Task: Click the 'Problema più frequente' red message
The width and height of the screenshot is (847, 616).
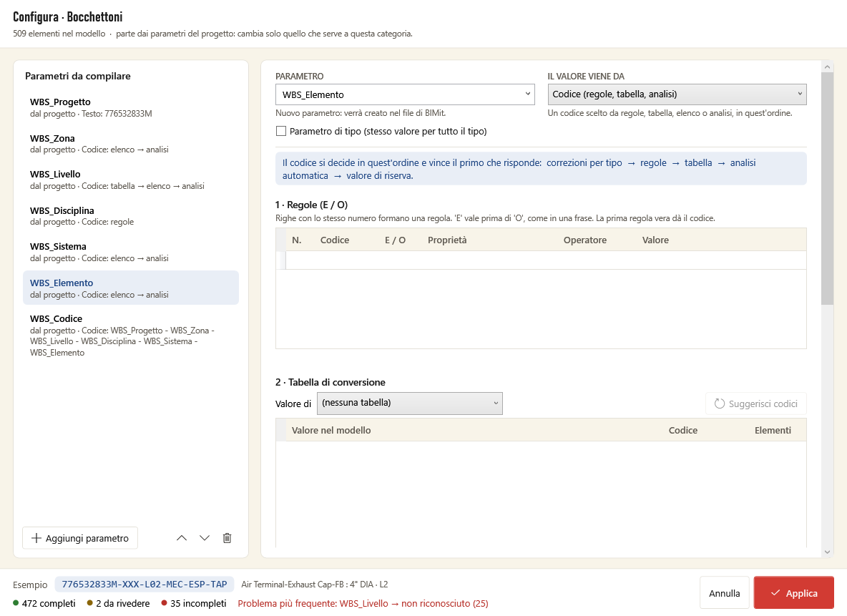Action: 363,603
